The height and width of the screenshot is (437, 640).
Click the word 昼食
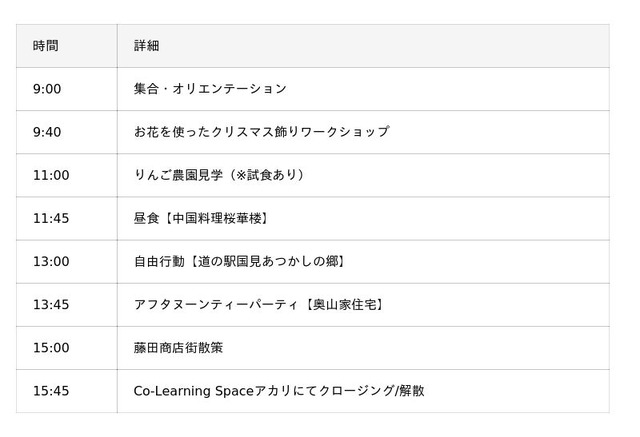coord(146,218)
